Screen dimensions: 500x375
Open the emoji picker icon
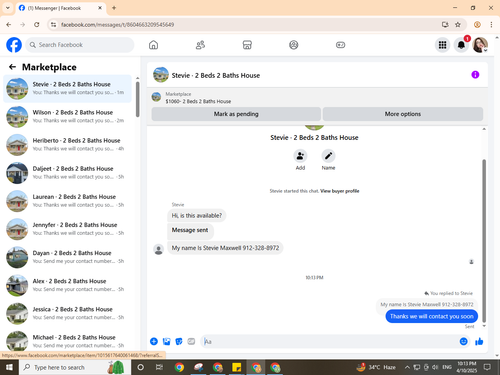click(463, 341)
